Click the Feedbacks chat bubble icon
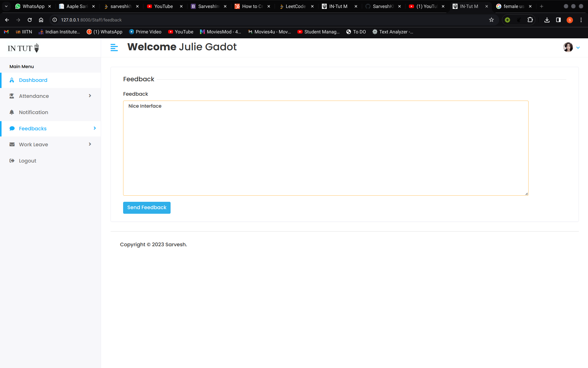The image size is (588, 368). click(12, 128)
